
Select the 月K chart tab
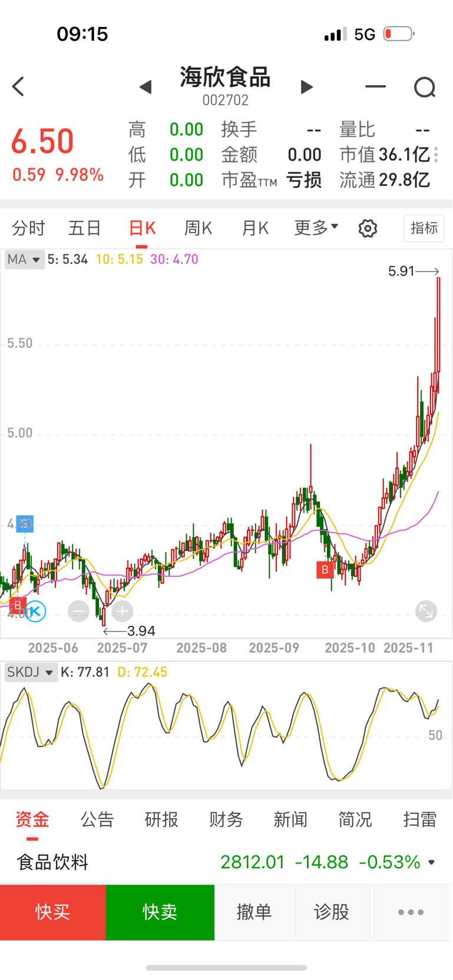[255, 228]
